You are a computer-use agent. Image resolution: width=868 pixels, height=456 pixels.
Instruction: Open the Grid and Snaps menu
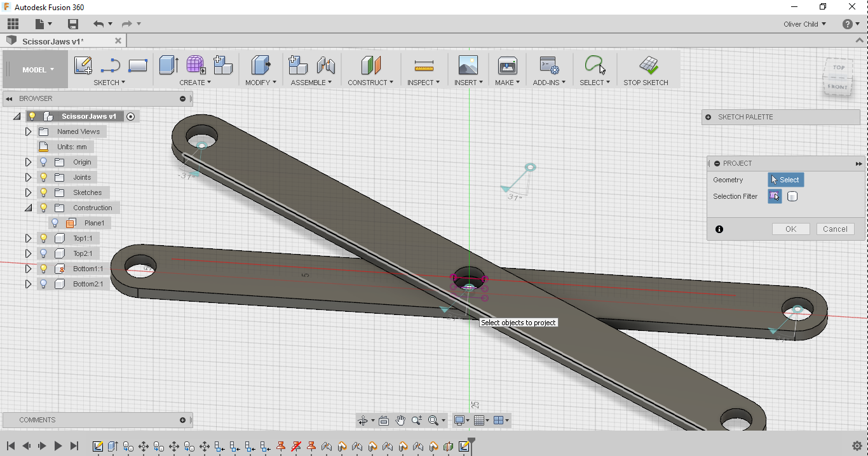481,420
